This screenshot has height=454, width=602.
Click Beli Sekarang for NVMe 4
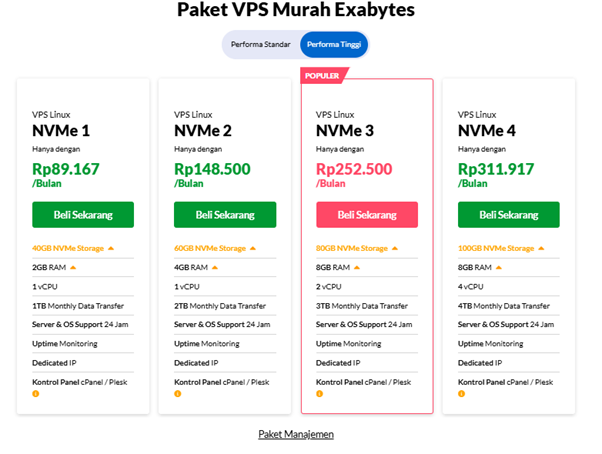click(509, 215)
